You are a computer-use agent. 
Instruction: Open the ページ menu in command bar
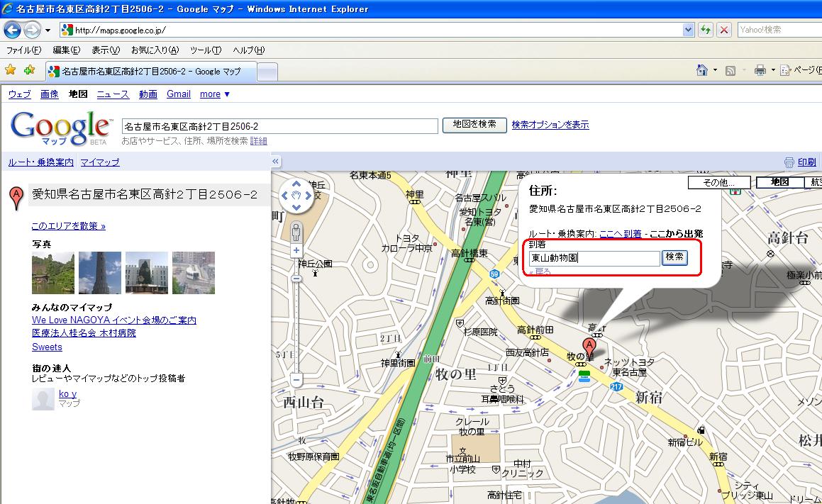(x=801, y=70)
